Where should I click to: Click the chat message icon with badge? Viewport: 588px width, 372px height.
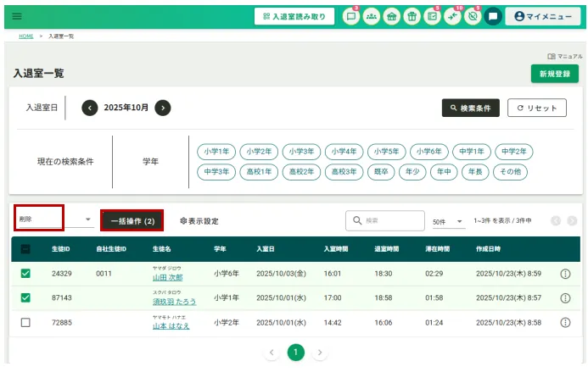(x=350, y=16)
